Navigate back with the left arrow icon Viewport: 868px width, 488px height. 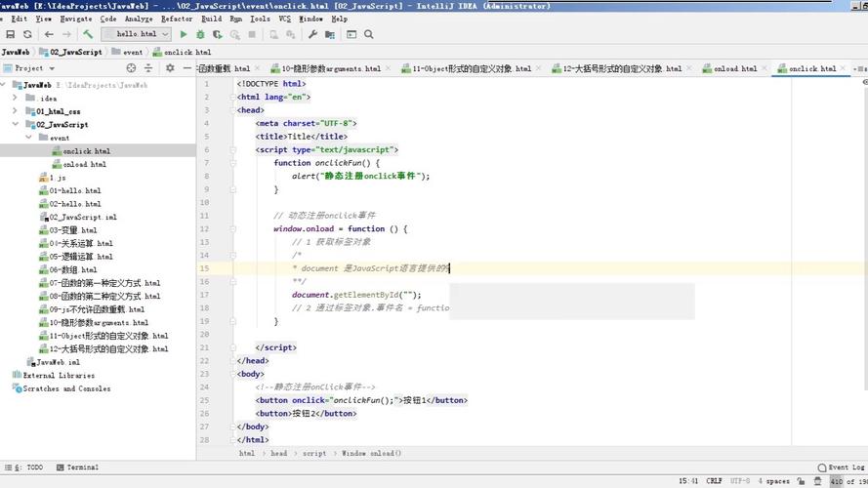point(49,34)
